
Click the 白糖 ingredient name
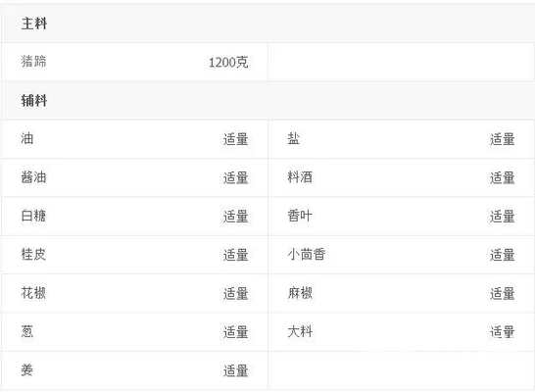pos(33,216)
